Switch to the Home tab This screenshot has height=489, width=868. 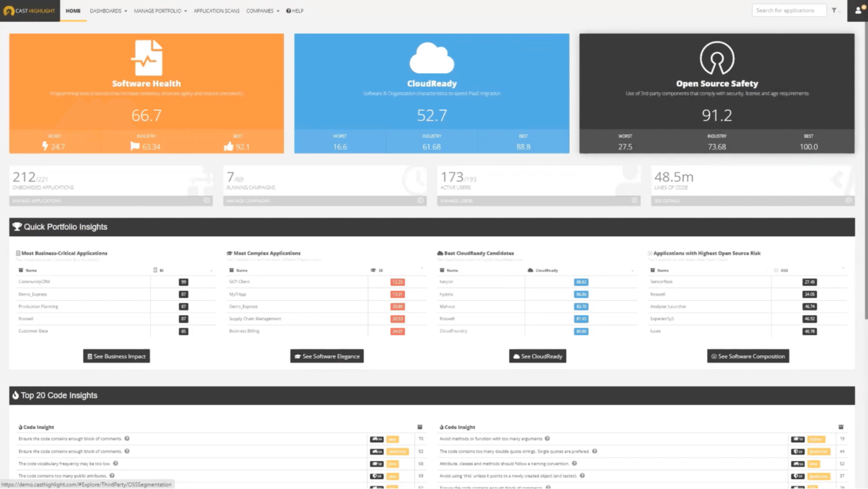click(x=73, y=11)
